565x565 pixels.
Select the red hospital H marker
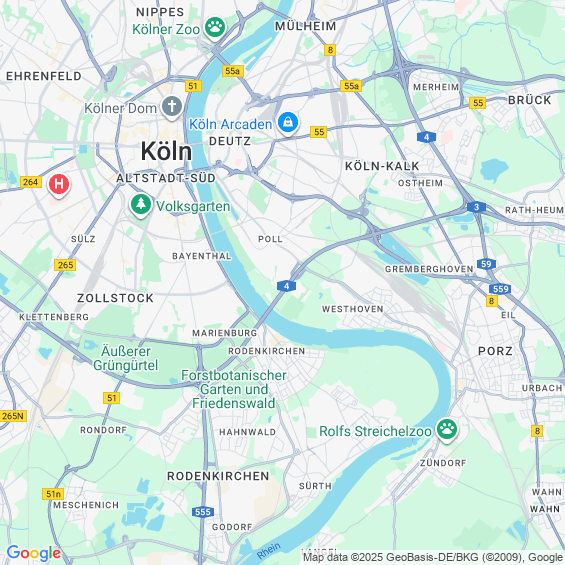click(59, 184)
